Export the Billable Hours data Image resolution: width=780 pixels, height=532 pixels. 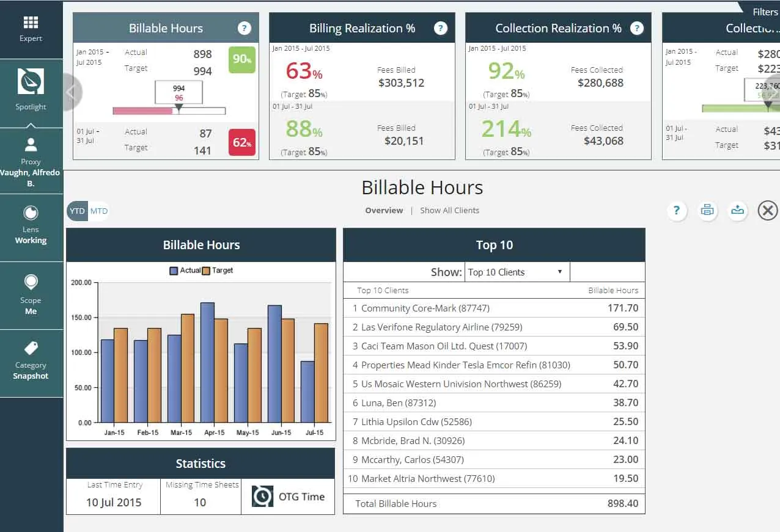pos(738,211)
